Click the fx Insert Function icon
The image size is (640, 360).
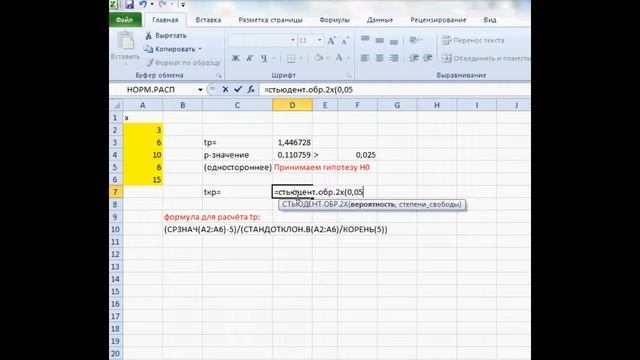(251, 89)
